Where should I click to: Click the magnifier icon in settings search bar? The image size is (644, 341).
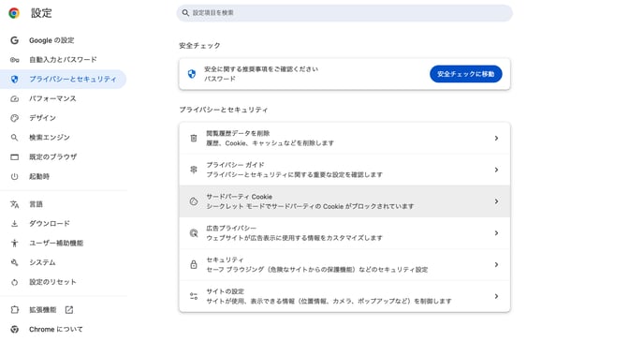pyautogui.click(x=185, y=13)
